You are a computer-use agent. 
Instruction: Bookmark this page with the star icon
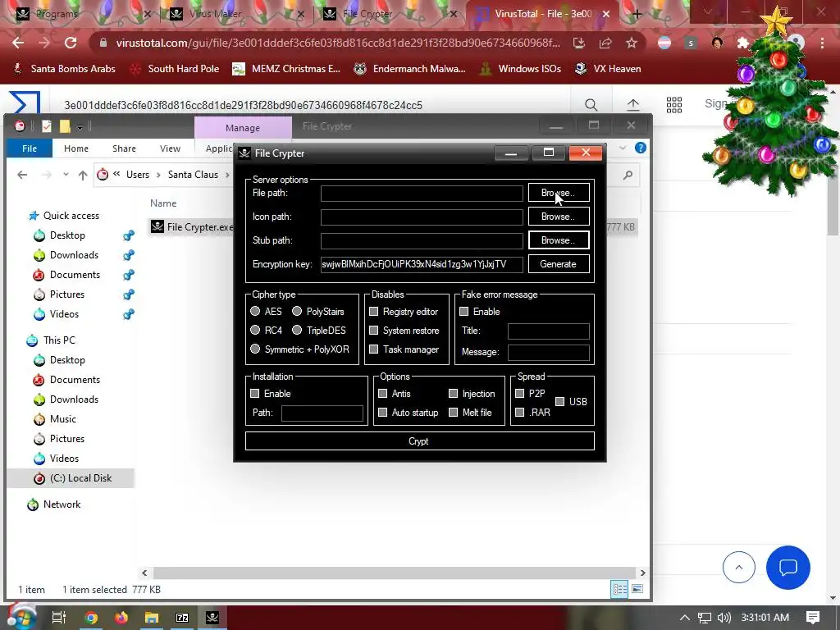632,43
